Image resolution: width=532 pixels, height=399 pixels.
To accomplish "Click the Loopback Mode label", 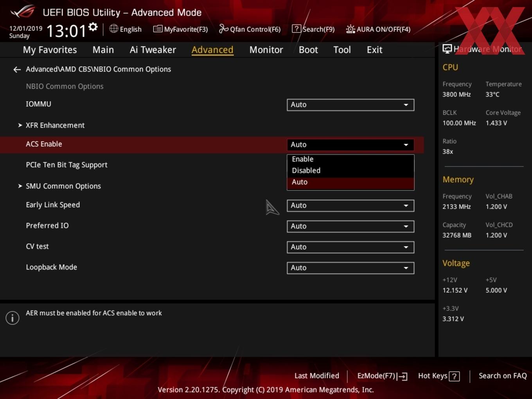I will pos(51,268).
